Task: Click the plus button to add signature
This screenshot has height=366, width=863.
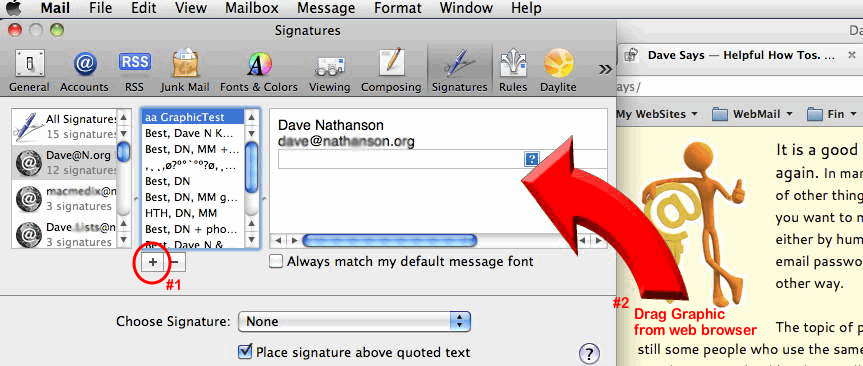Action: 153,263
